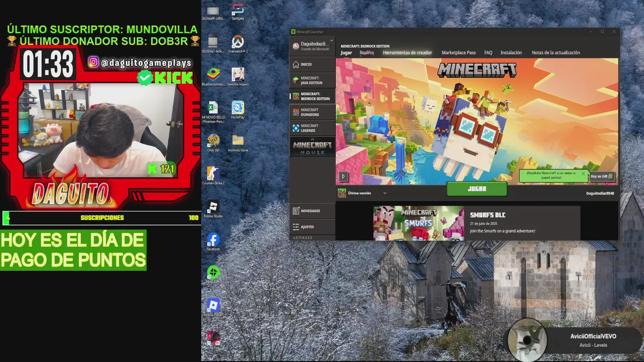
Task: Open Minecraft Legends in sidebar
Action: pyautogui.click(x=312, y=128)
